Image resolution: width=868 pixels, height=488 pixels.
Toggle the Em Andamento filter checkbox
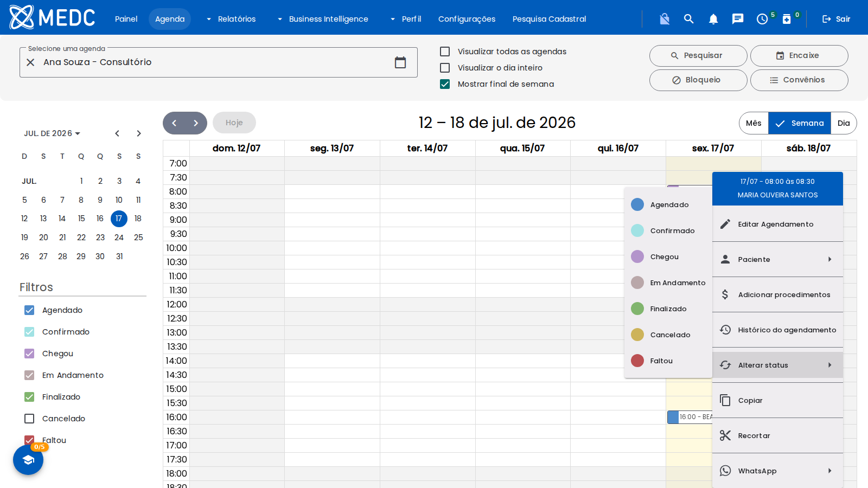tap(29, 375)
